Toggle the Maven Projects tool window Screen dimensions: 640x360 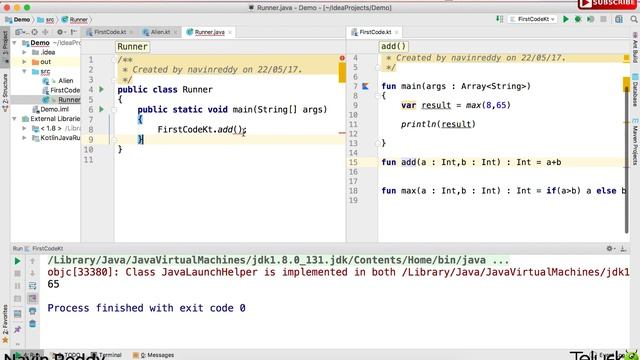coord(635,142)
